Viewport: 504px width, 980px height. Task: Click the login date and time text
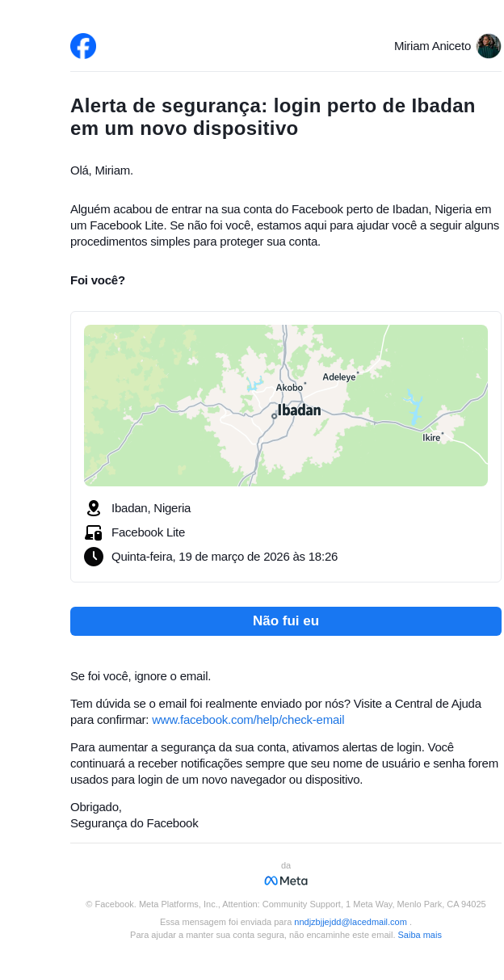(225, 557)
